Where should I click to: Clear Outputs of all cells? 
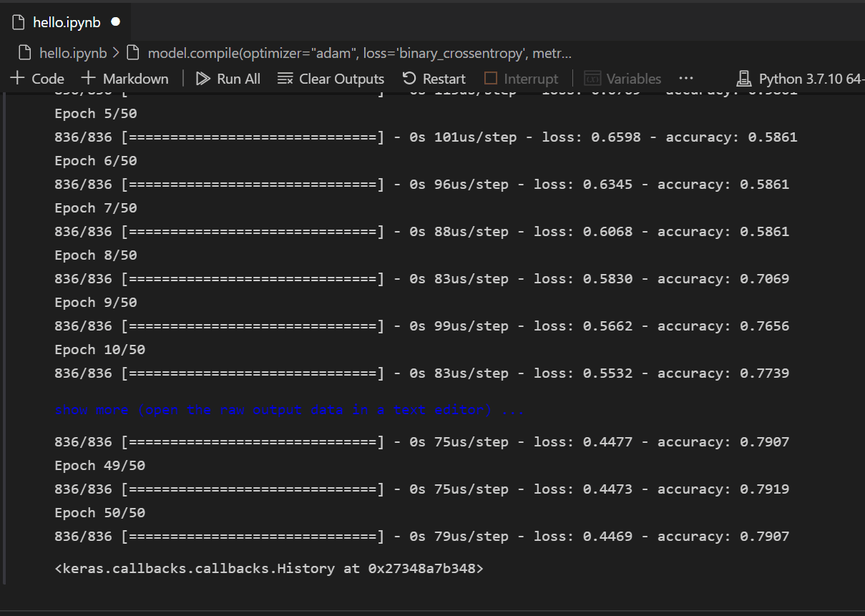[331, 79]
